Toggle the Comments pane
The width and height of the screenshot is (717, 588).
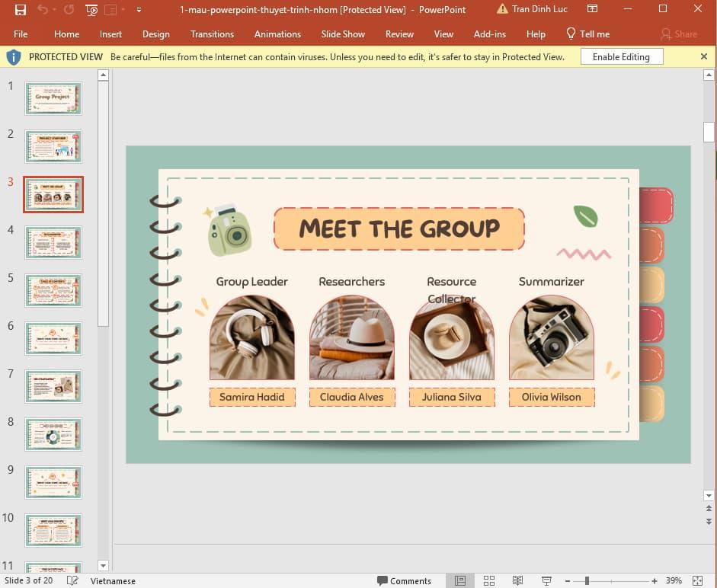pyautogui.click(x=404, y=580)
